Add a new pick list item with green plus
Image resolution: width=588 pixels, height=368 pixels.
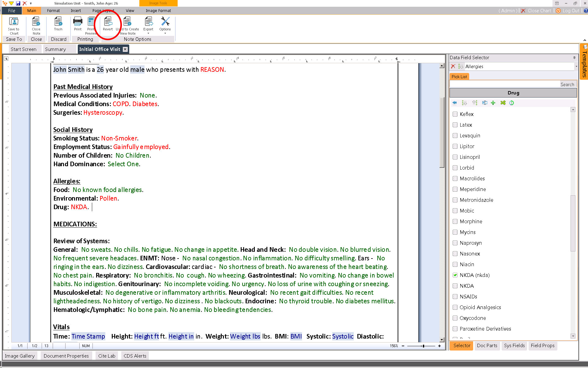[493, 103]
